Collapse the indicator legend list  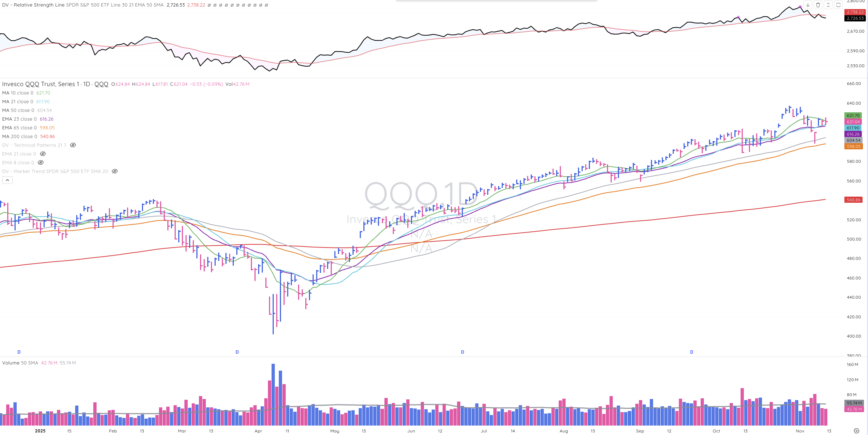7,180
